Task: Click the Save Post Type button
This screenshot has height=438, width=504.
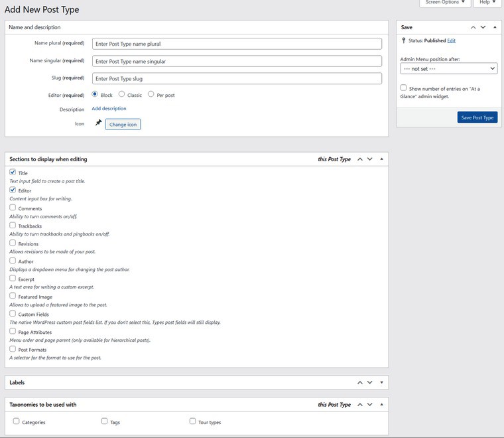Action: click(x=477, y=117)
